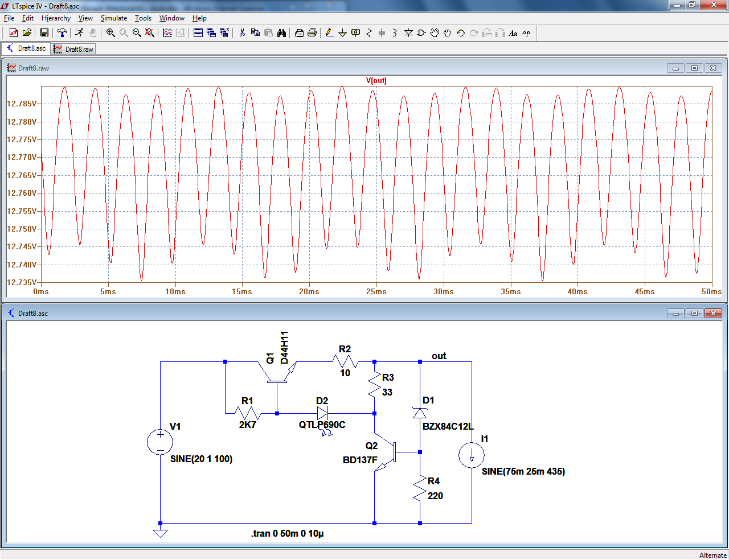Select the Place Text Aa tool

coord(513,33)
